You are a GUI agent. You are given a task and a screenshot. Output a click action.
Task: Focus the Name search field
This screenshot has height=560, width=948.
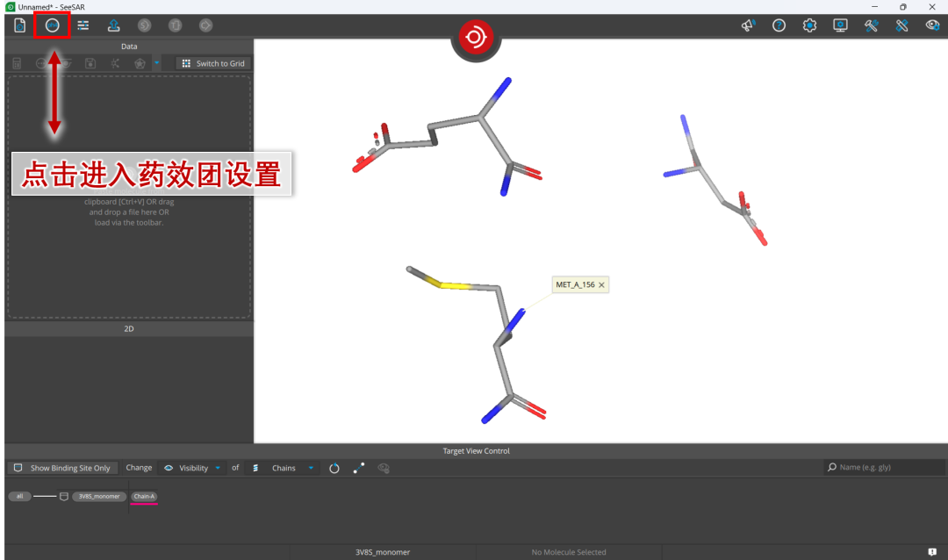click(885, 468)
